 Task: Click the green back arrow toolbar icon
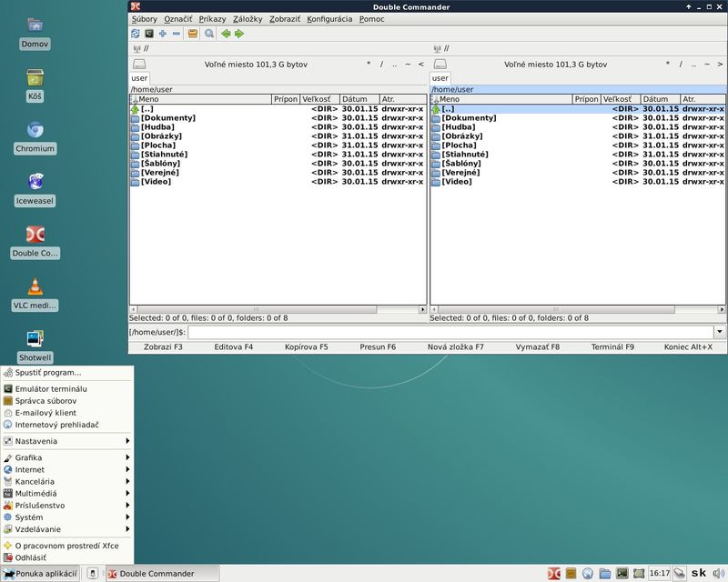(226, 34)
